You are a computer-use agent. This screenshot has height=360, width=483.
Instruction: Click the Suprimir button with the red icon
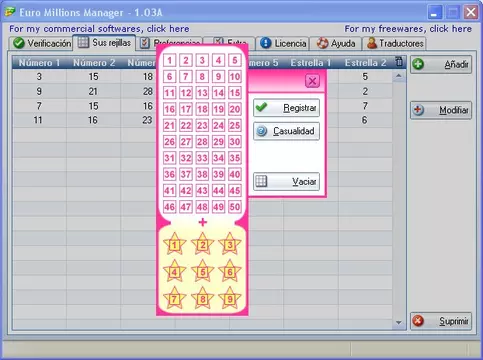click(441, 321)
